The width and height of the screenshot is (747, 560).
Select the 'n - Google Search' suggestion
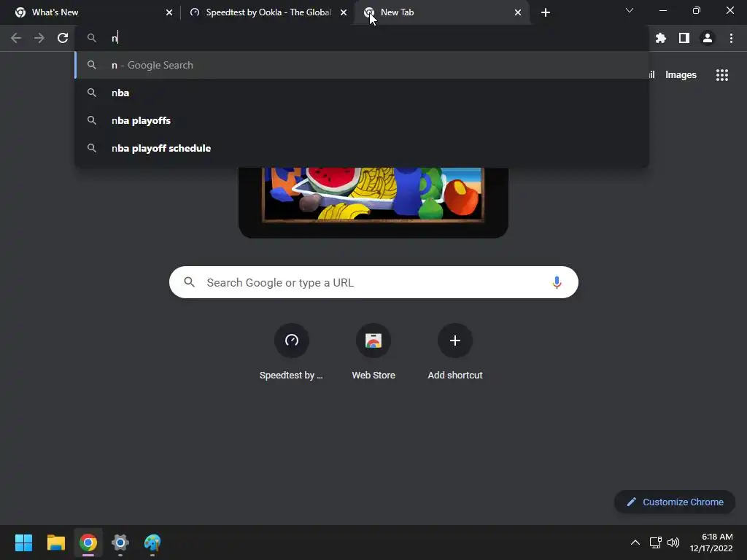362,65
